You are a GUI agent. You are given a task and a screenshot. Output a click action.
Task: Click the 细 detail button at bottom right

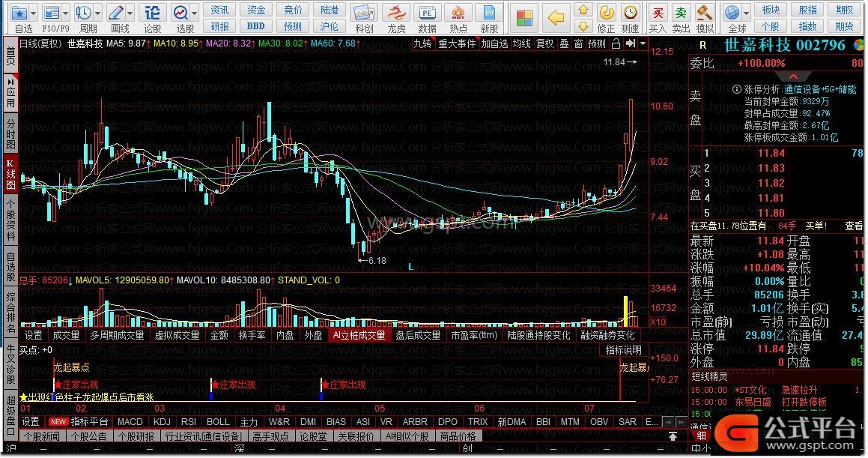click(x=701, y=436)
